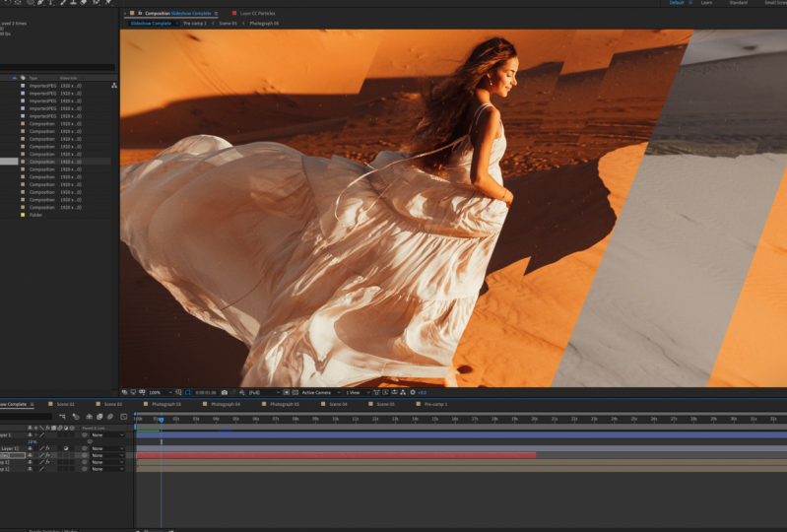The width and height of the screenshot is (787, 532).
Task: Toggle adjustment layer switch on Layer 1] row
Action: (x=66, y=448)
